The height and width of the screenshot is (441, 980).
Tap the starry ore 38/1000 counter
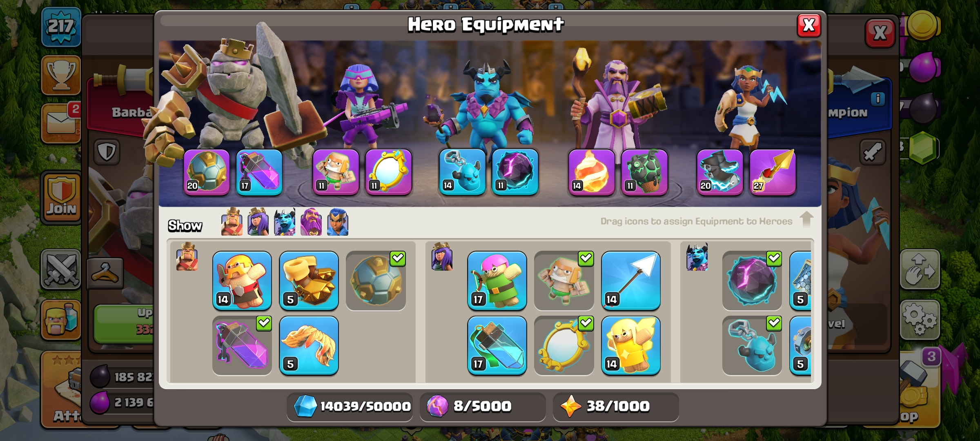click(616, 406)
